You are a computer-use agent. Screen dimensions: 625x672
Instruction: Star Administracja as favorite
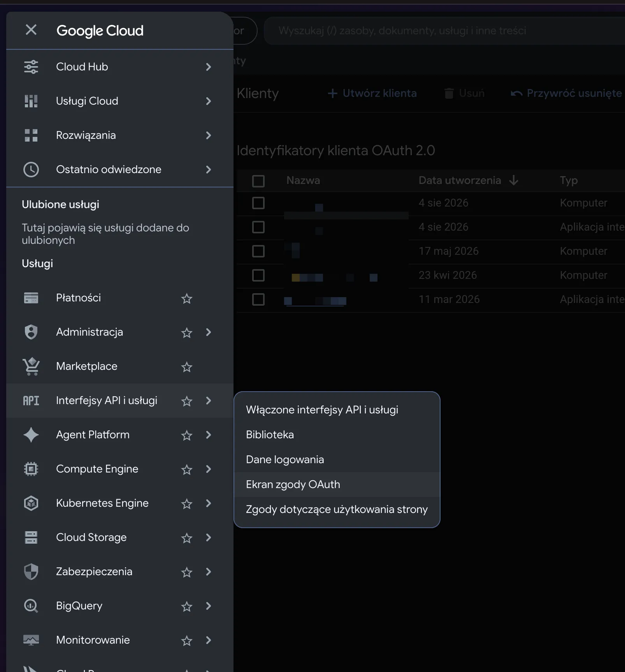[x=187, y=332]
